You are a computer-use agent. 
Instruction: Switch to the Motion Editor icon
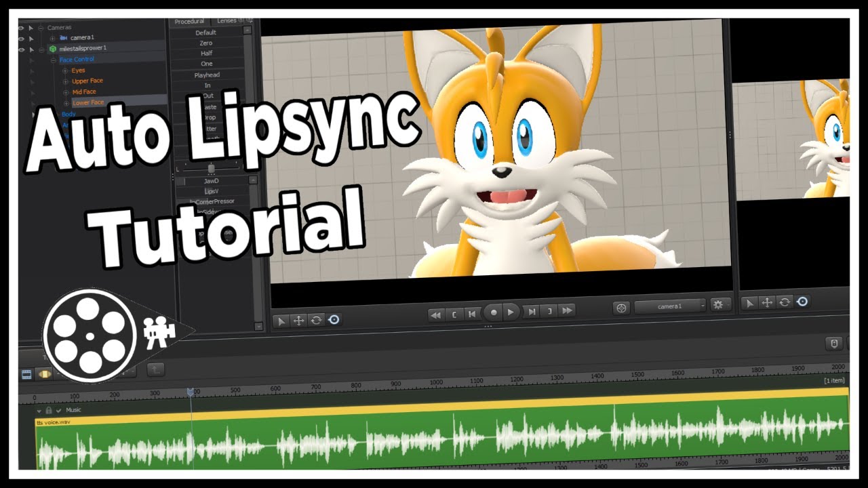click(45, 373)
